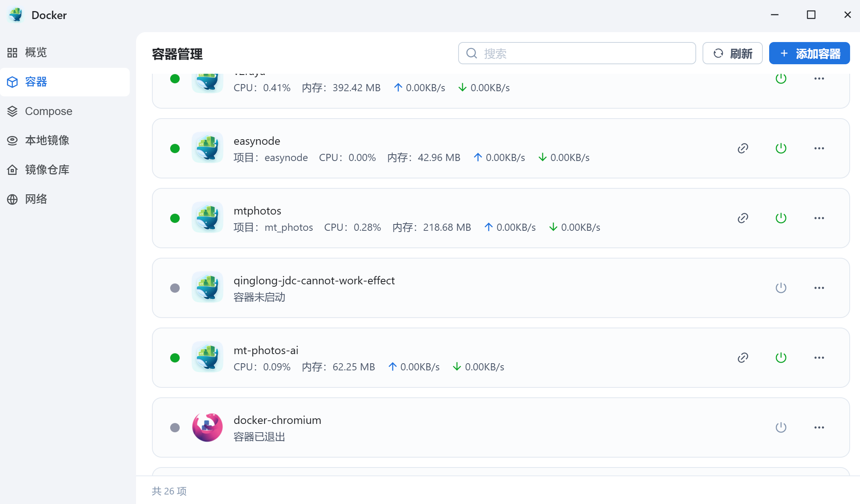Click the 容器未启动 status text
860x504 pixels.
[259, 297]
